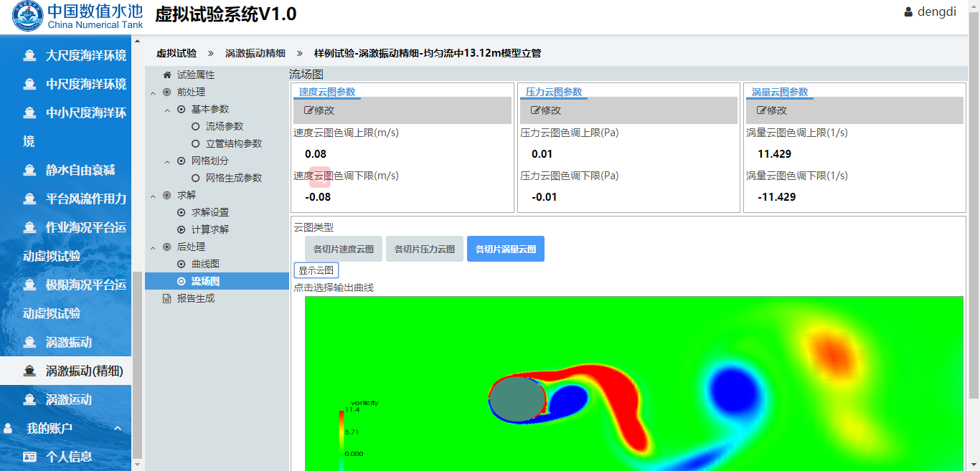The height and width of the screenshot is (471, 980).
Task: Collapse the 前处理 tree node
Action: [x=153, y=92]
